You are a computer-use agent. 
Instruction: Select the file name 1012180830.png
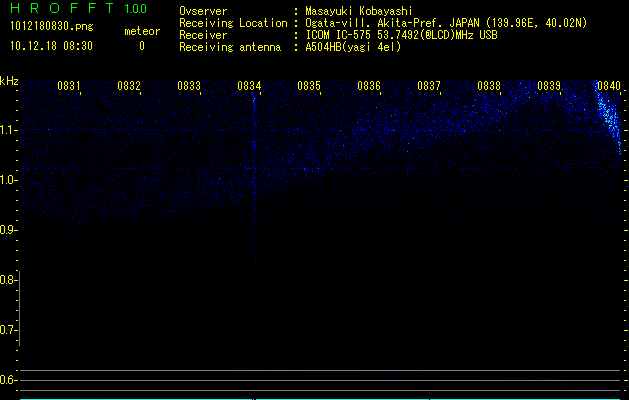pyautogui.click(x=52, y=27)
